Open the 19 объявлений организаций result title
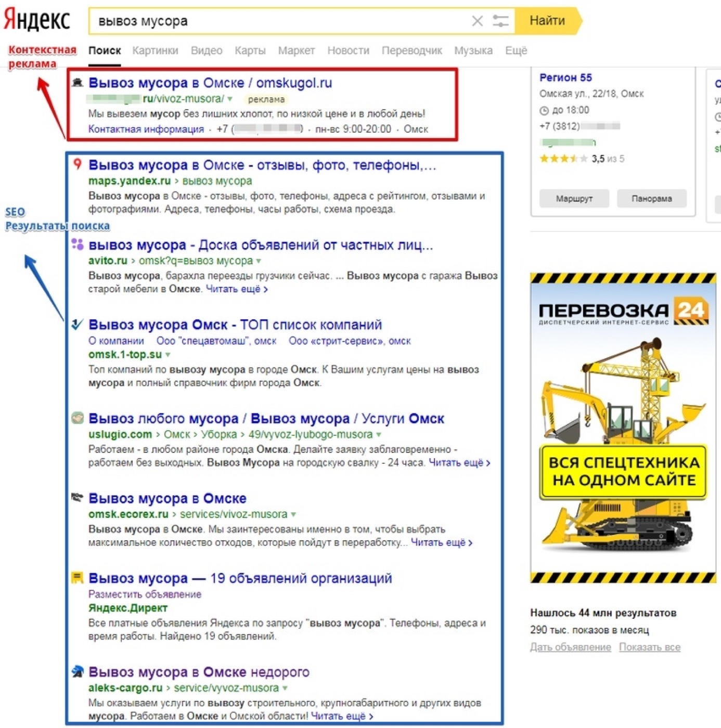The width and height of the screenshot is (721, 728). coord(240,578)
